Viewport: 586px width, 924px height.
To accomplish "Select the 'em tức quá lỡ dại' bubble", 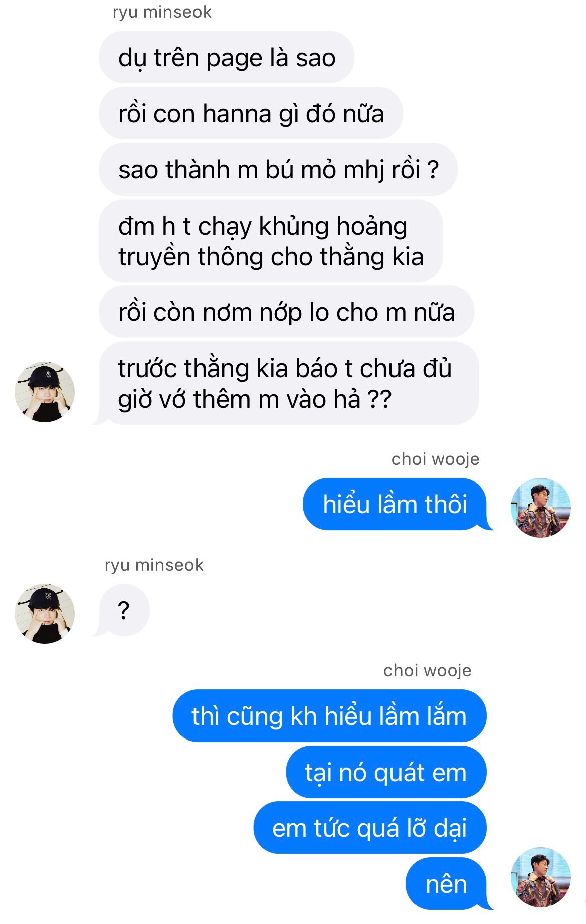I will coord(370,828).
